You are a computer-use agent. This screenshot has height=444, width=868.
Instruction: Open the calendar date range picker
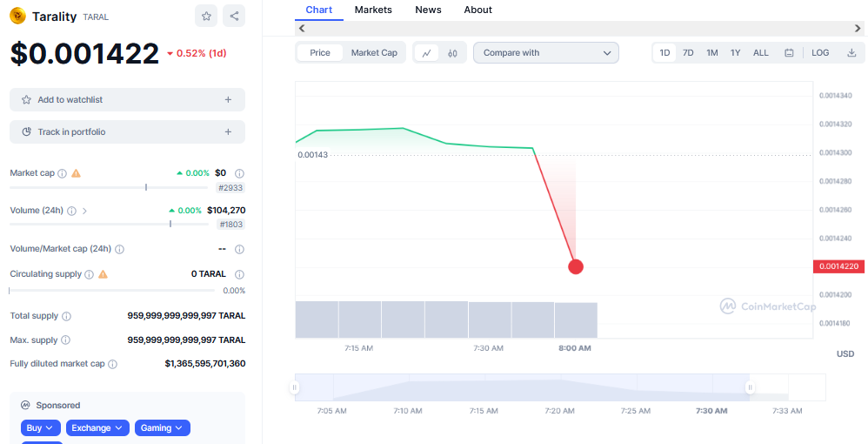(x=789, y=52)
